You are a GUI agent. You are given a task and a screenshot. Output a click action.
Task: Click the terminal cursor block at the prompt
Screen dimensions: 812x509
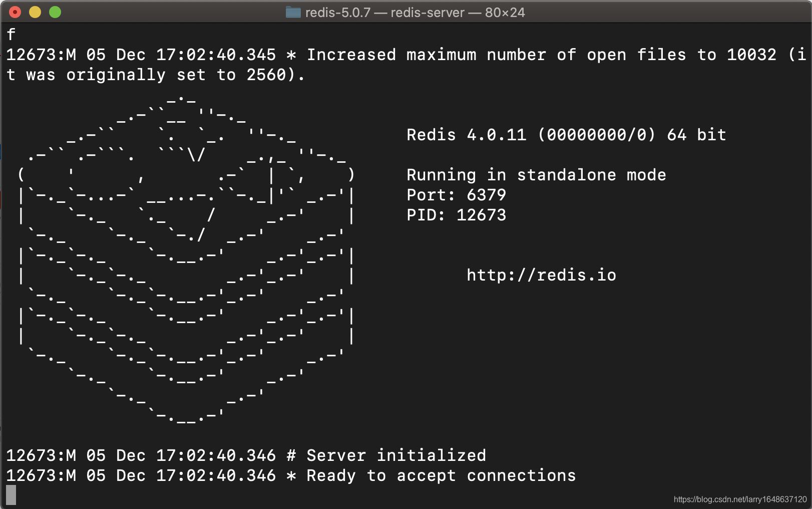(x=11, y=495)
